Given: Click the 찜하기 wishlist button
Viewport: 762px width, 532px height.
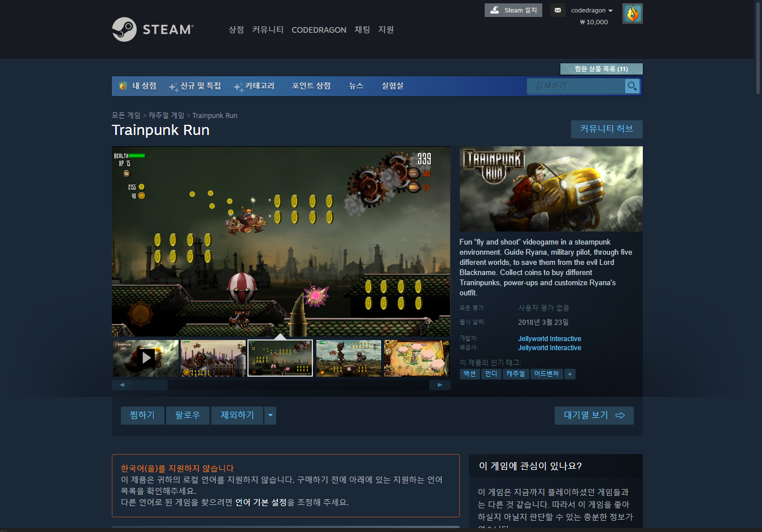Looking at the screenshot, I should pyautogui.click(x=142, y=415).
